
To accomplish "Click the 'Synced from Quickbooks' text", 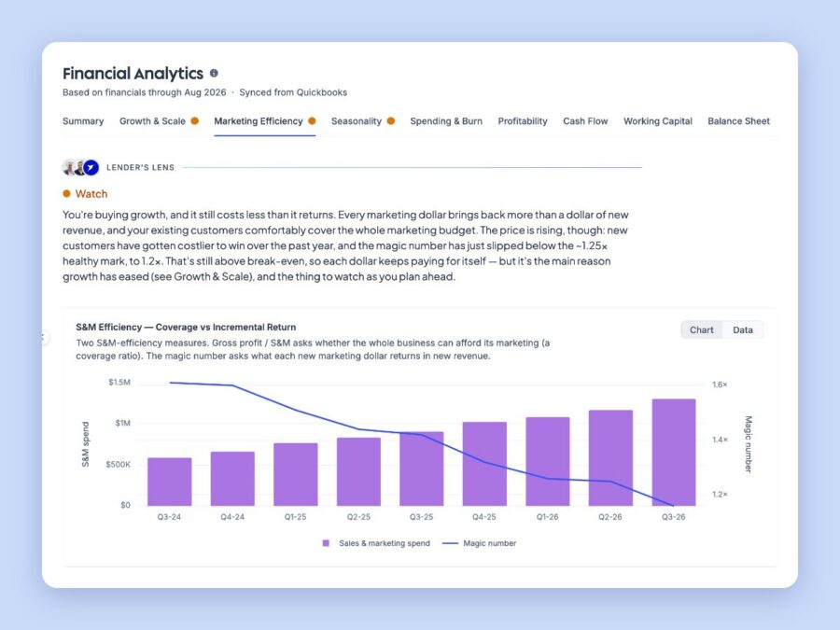I will pyautogui.click(x=293, y=92).
